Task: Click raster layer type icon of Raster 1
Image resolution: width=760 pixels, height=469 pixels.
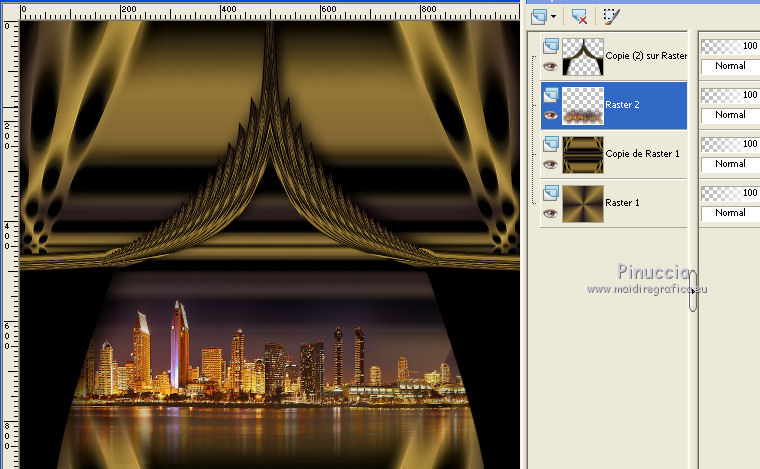Action: point(551,193)
